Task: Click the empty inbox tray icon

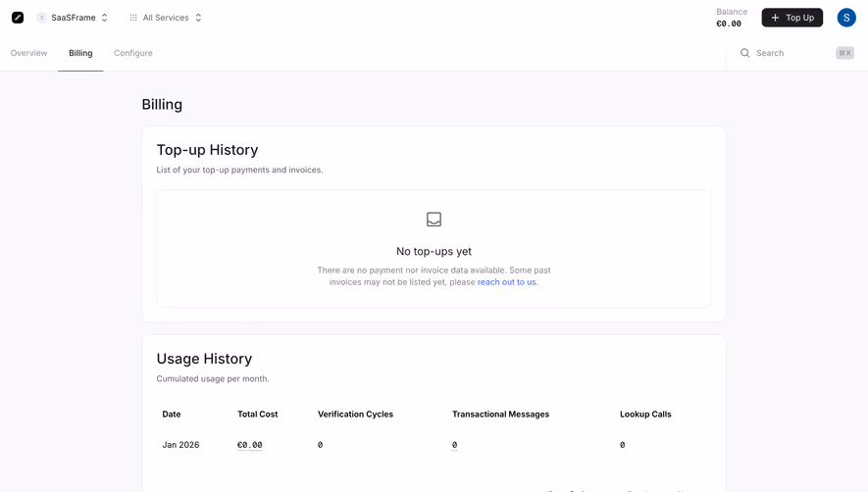Action: [434, 220]
